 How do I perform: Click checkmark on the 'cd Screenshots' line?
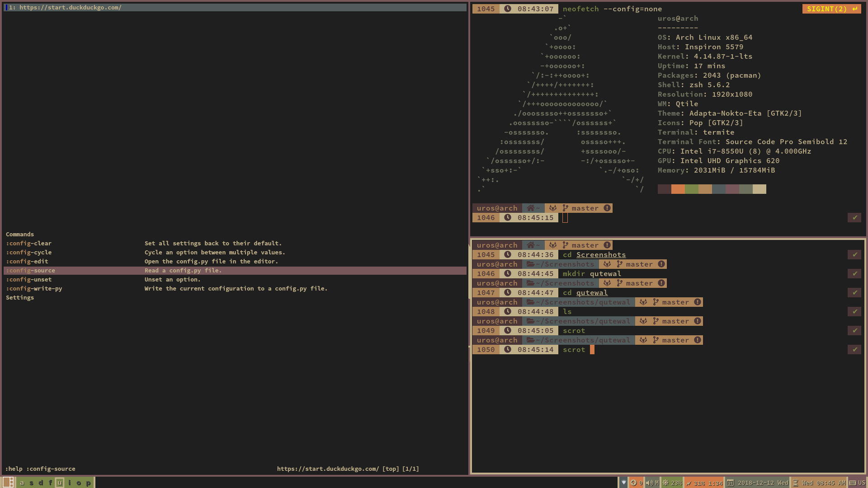(x=854, y=254)
